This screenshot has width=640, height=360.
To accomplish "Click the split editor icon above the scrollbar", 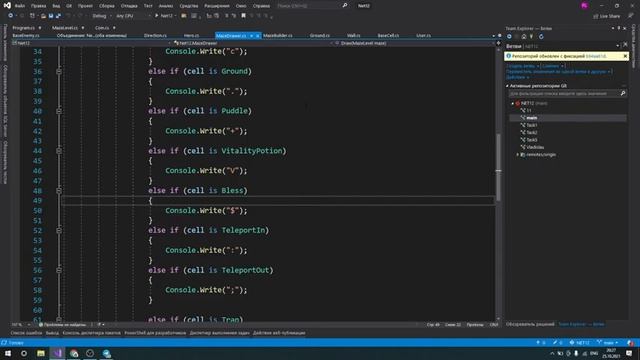I will (x=498, y=43).
